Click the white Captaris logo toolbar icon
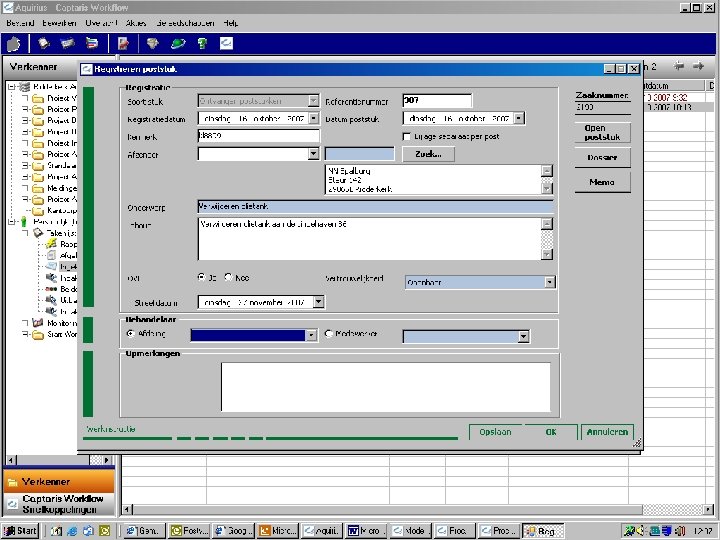Image resolution: width=720 pixels, height=540 pixels. coord(226,43)
